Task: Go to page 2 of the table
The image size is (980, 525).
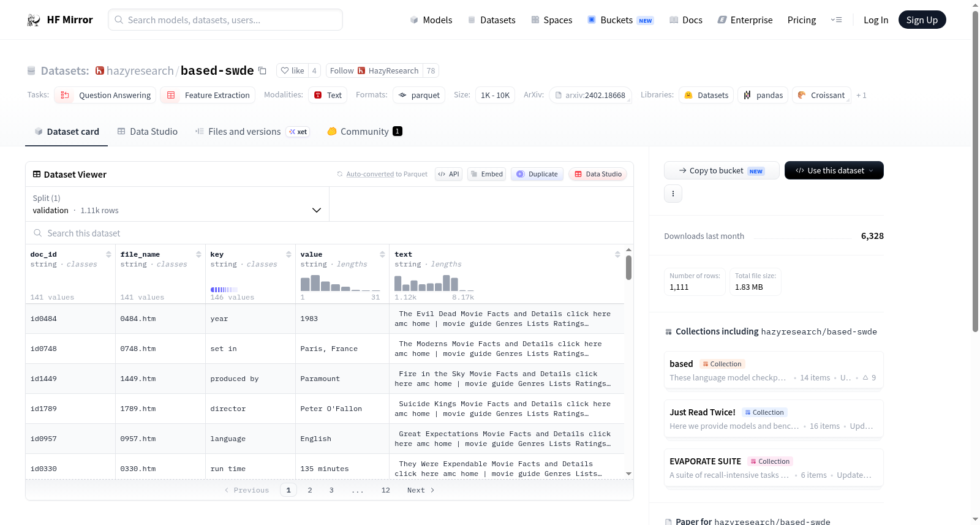Action: (x=310, y=490)
